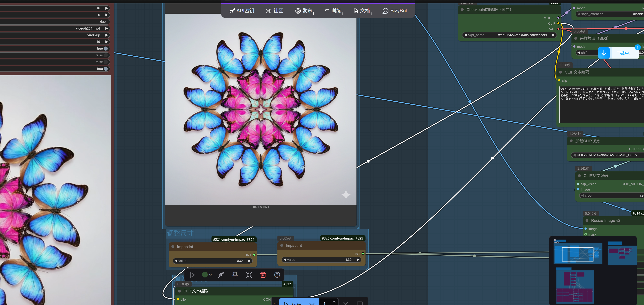Open BizyBot chat from top bar
The image size is (644, 305).
(x=395, y=11)
